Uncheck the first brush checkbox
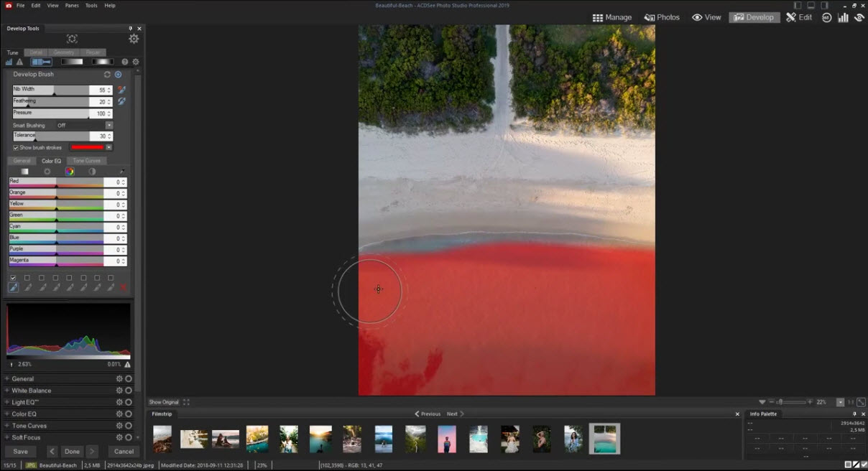 click(13, 278)
